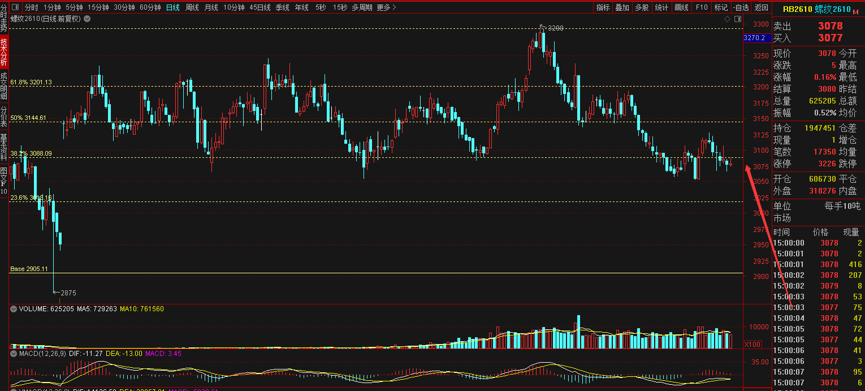This screenshot has width=865, height=391.
Task: Click the 每手10吨 unit text
Action: [x=842, y=206]
